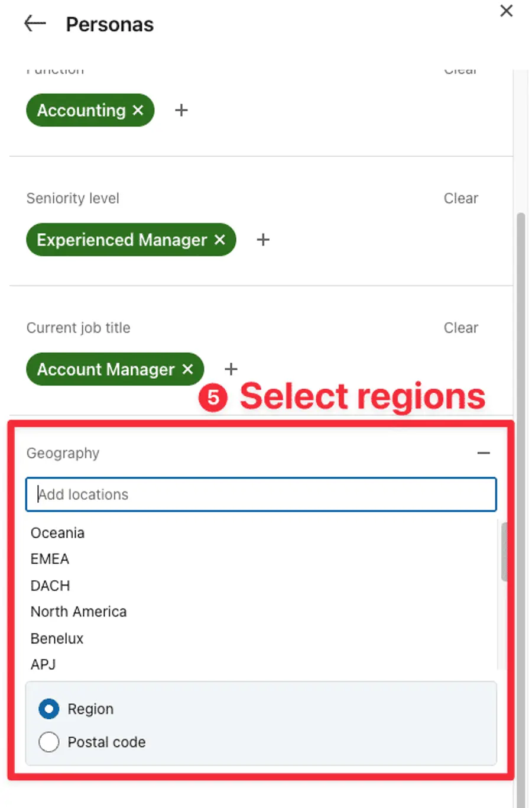The image size is (532, 808).
Task: Choose EMEA from the location list
Action: (50, 558)
